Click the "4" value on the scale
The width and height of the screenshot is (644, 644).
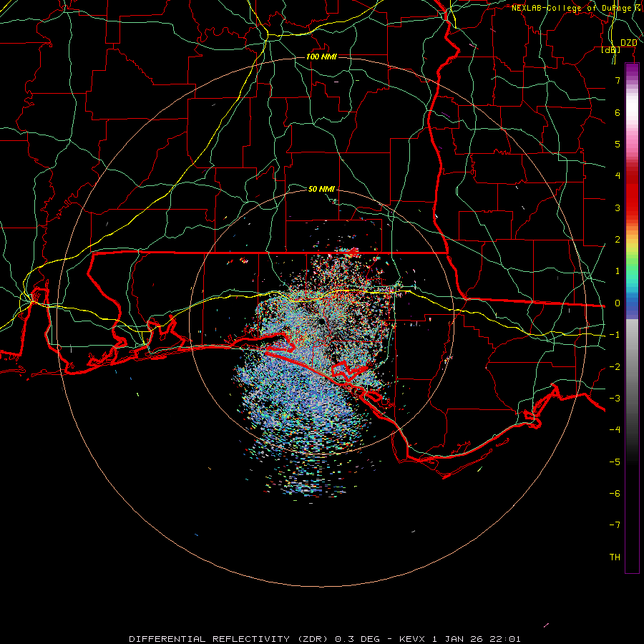tap(618, 176)
